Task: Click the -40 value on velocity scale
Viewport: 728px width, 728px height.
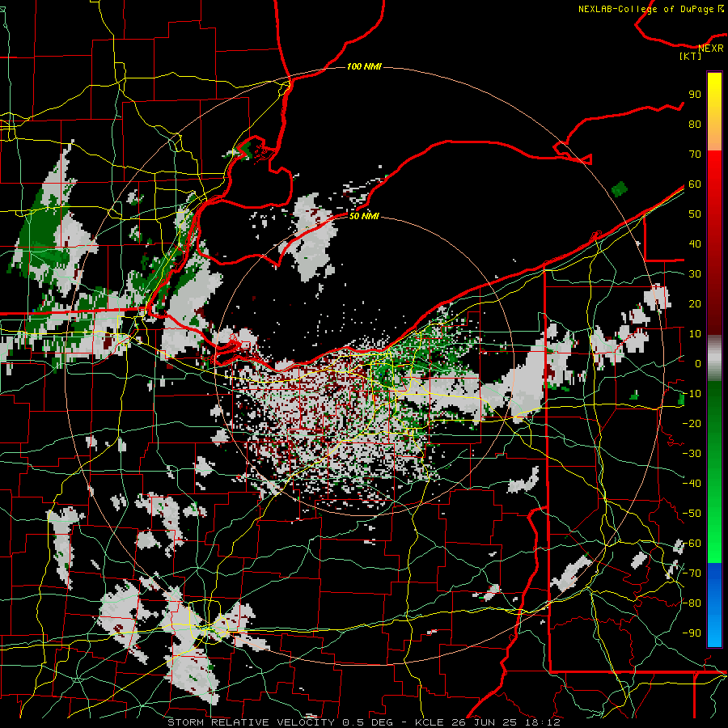Action: pyautogui.click(x=692, y=484)
